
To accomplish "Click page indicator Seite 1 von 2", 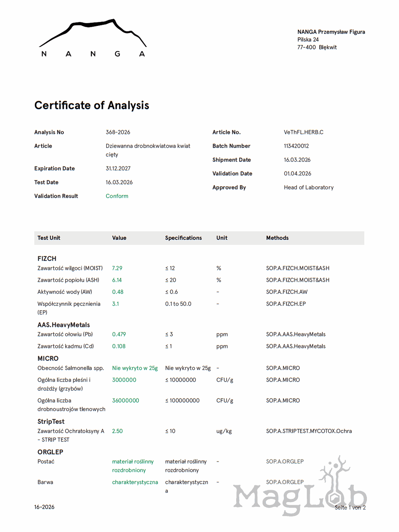I will [350, 507].
